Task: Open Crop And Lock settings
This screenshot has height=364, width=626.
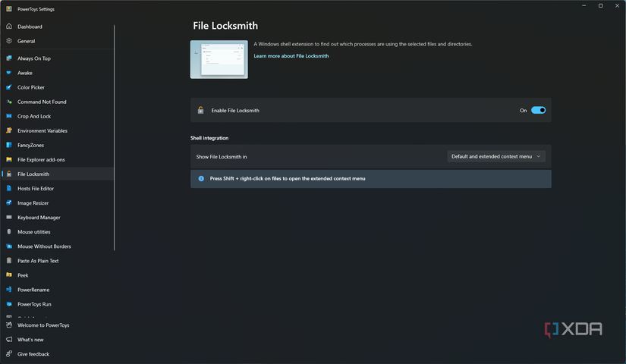Action: tap(58, 116)
